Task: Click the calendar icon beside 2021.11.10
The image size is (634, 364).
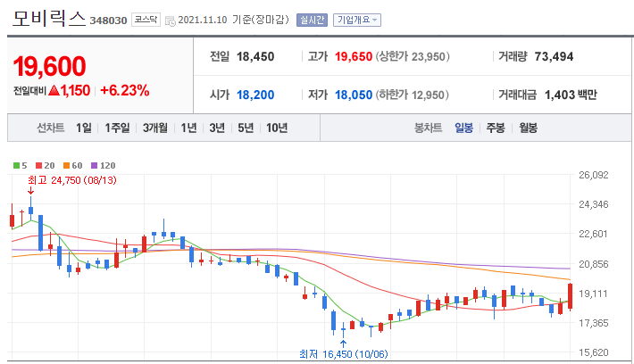Action: pos(171,21)
